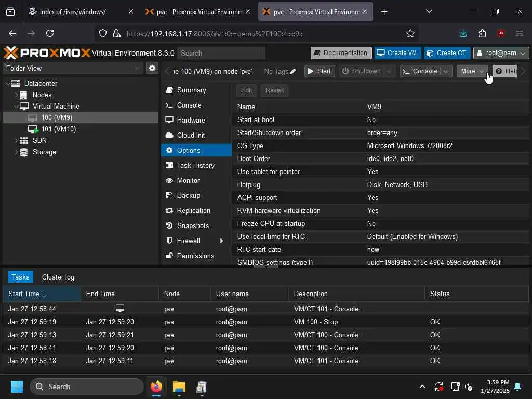Open the Hardware section
The width and height of the screenshot is (532, 399).
pyautogui.click(x=196, y=120)
